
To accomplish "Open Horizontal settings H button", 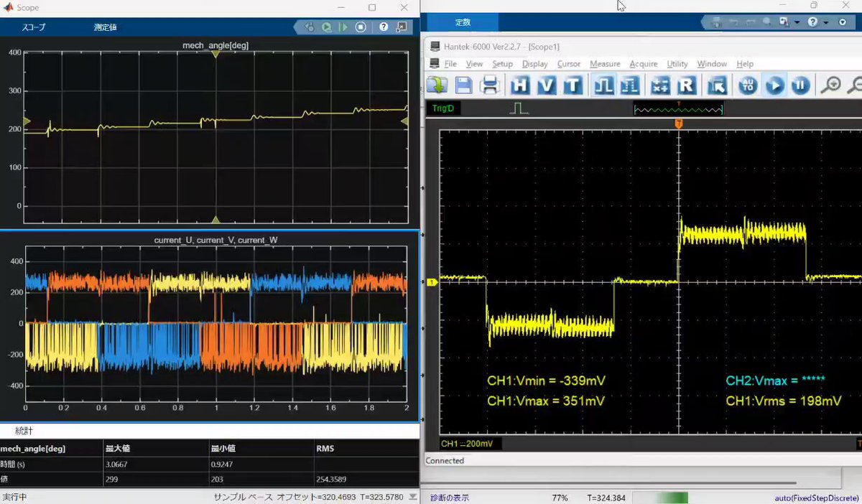I will pos(521,85).
